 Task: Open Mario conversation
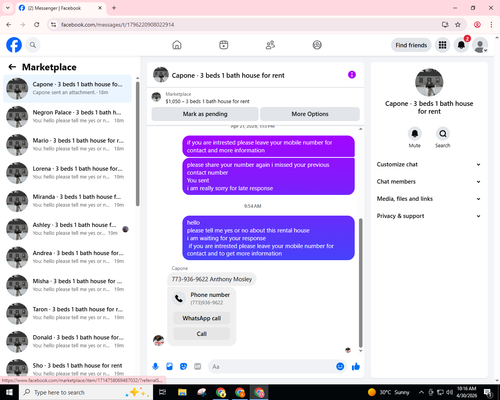pos(67,145)
